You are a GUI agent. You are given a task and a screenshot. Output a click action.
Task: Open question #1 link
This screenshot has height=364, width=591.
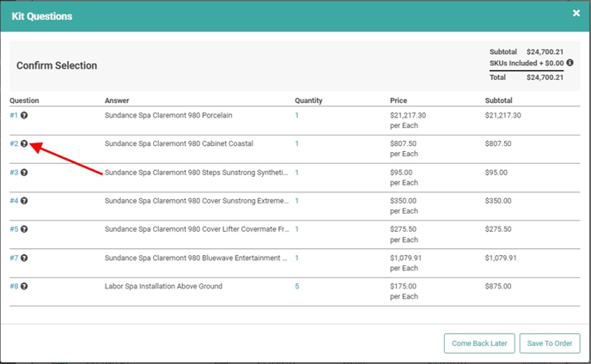click(14, 115)
